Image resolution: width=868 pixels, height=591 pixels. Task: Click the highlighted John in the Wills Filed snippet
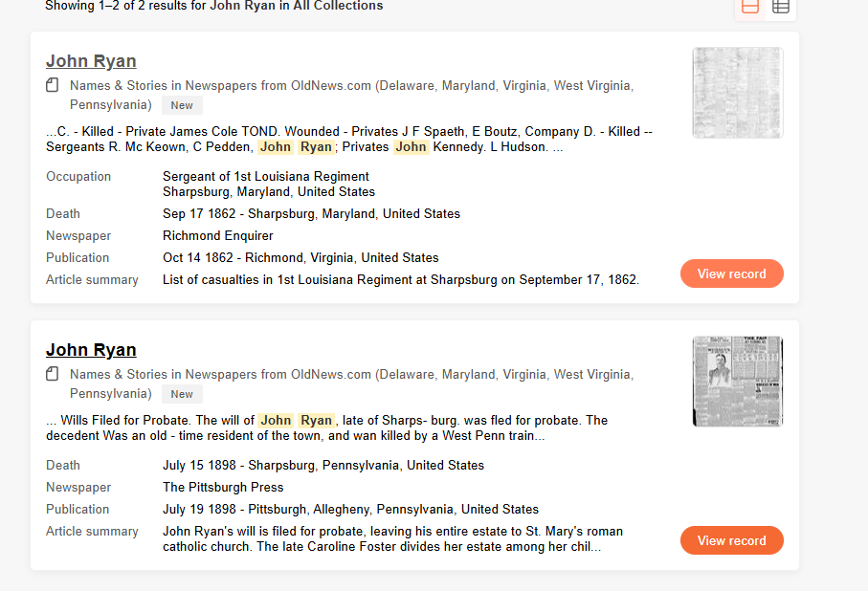point(277,420)
